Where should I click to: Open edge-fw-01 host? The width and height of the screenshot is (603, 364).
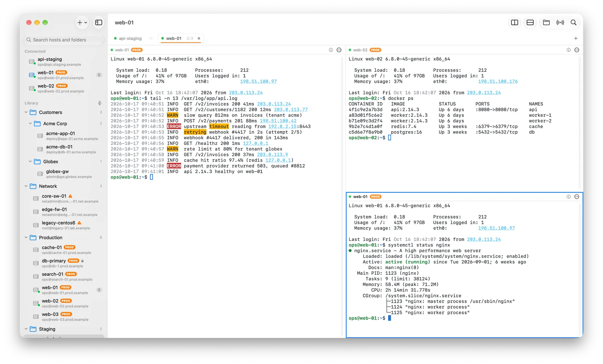click(x=64, y=212)
